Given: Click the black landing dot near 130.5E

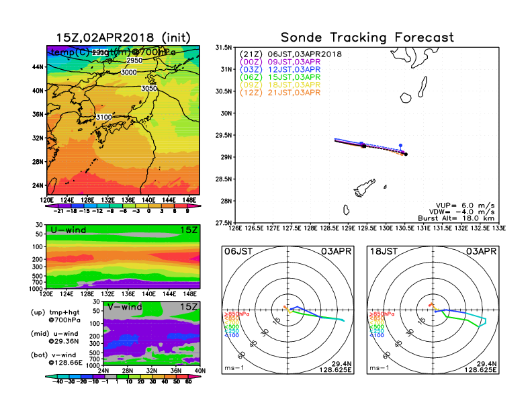Looking at the screenshot, I should [x=406, y=154].
